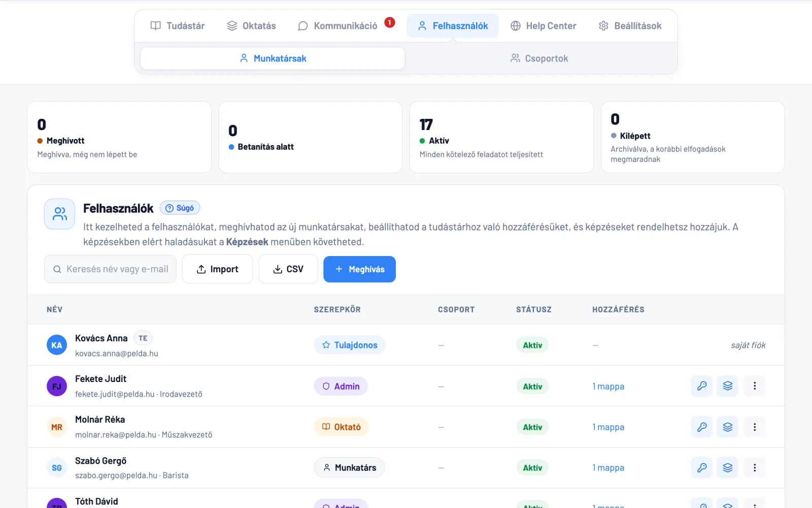Open Molnár Réka's 1 mappa access link
Screen dimensions: 812x508
[x=608, y=427]
